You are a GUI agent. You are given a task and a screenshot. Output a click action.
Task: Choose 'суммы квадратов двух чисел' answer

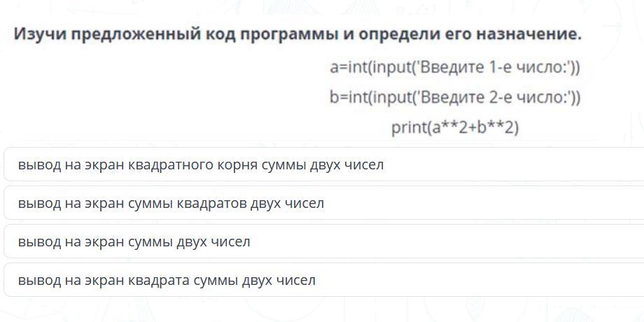tap(325, 203)
